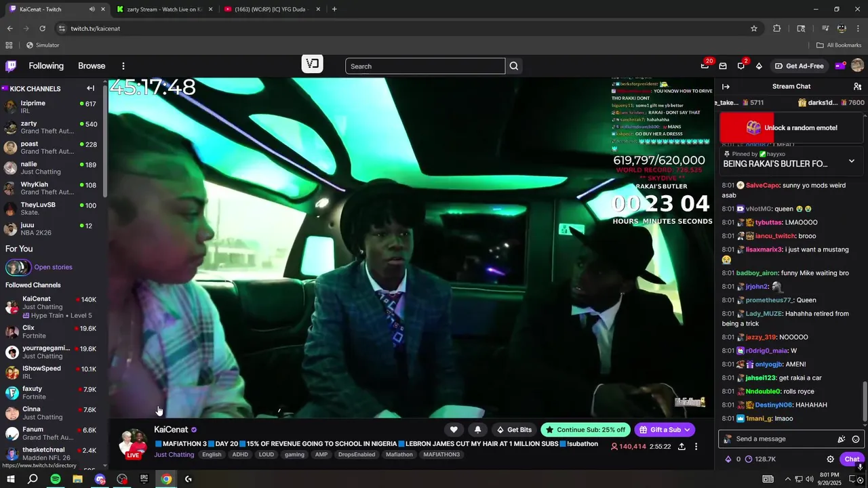Open channel points balance 128.7K
This screenshot has height=488, width=868.
759,459
